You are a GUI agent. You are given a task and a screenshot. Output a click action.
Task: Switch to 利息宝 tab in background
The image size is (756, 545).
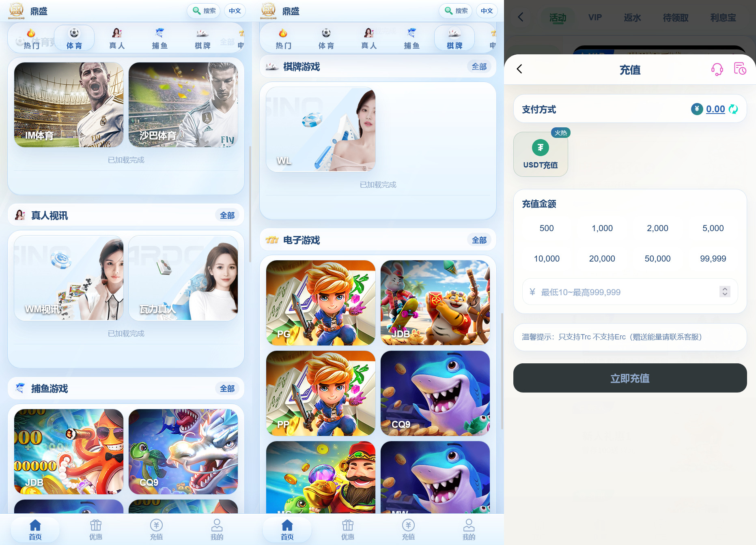point(723,17)
